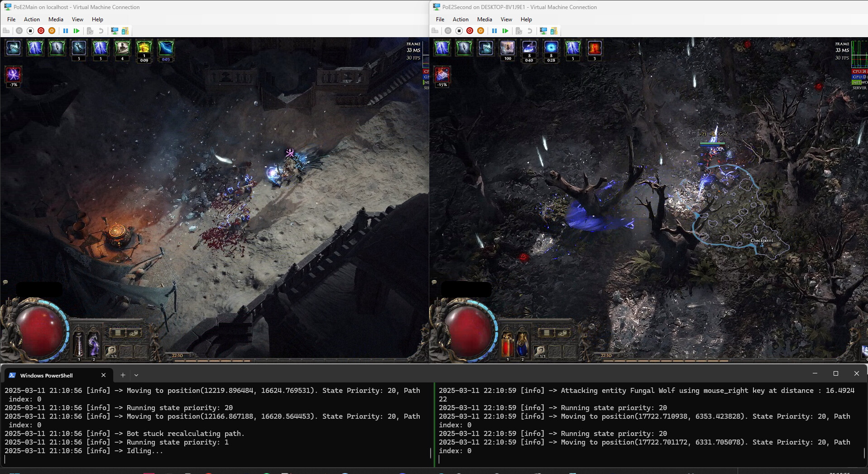Close the Windows PowerShell tab
Screen dimensions: 868x474
point(103,375)
